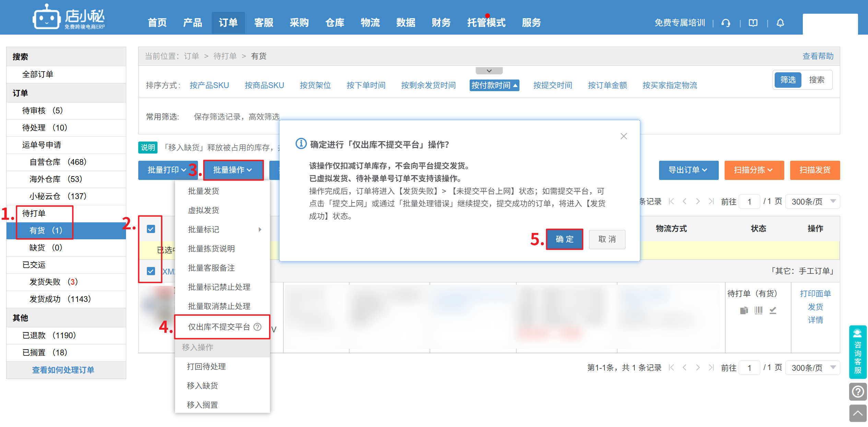Confirm the dialog with 确定 button
The width and height of the screenshot is (868, 427).
(x=564, y=239)
